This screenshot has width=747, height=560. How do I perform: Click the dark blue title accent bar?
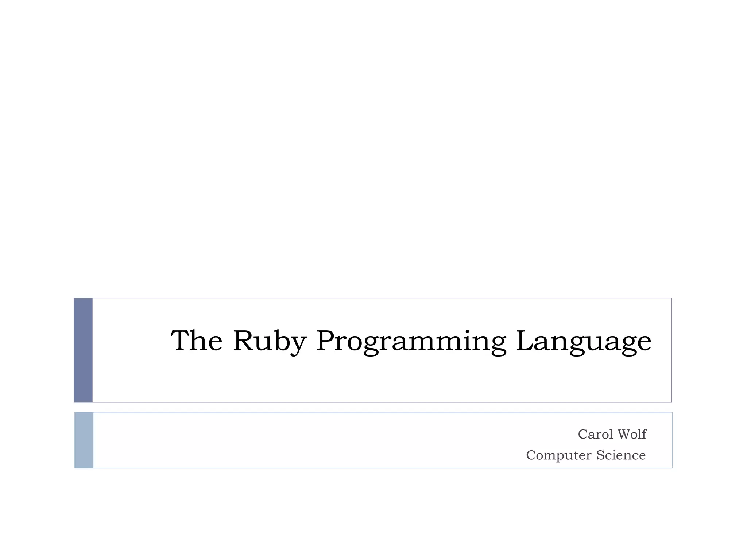[x=83, y=350]
